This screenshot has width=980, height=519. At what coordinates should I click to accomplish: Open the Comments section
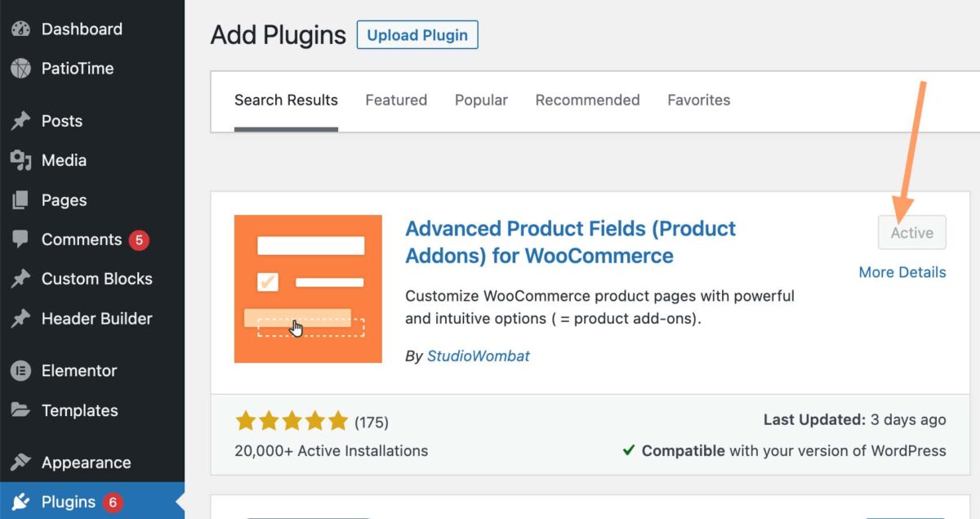(x=82, y=239)
